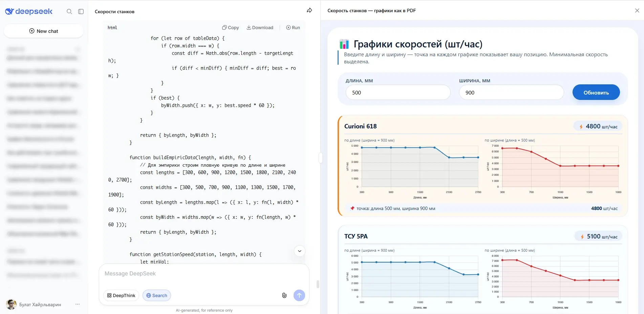
Task: Close the preview panel with the X
Action: [637, 11]
